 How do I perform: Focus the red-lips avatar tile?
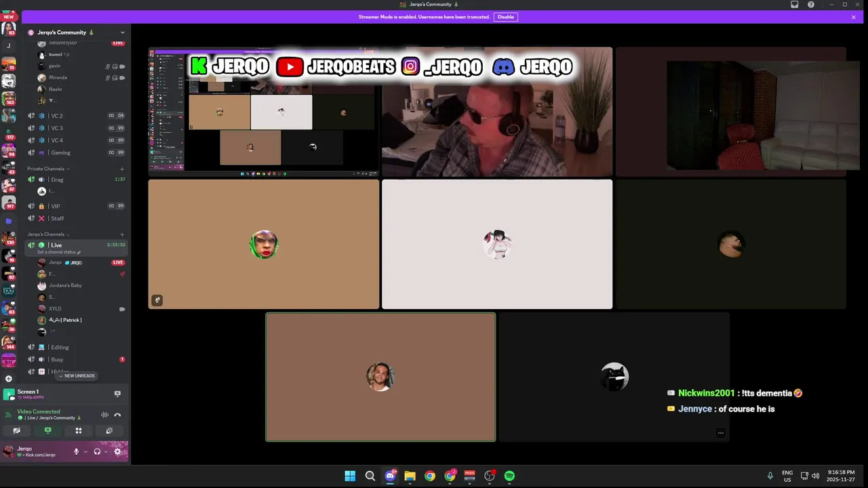pos(264,244)
